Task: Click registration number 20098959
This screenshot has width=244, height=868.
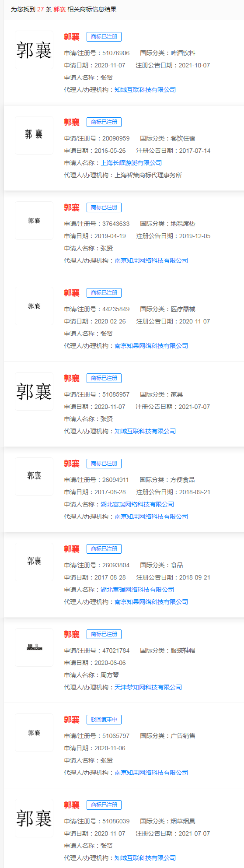Action: 116,138
